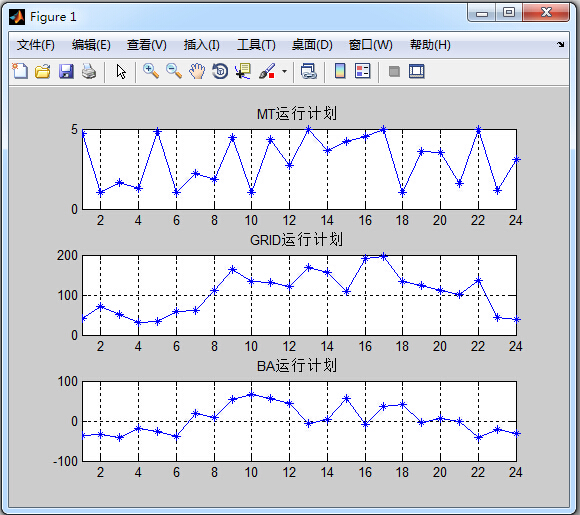
Task: Toggle the Rotate 3D tool
Action: point(220,71)
